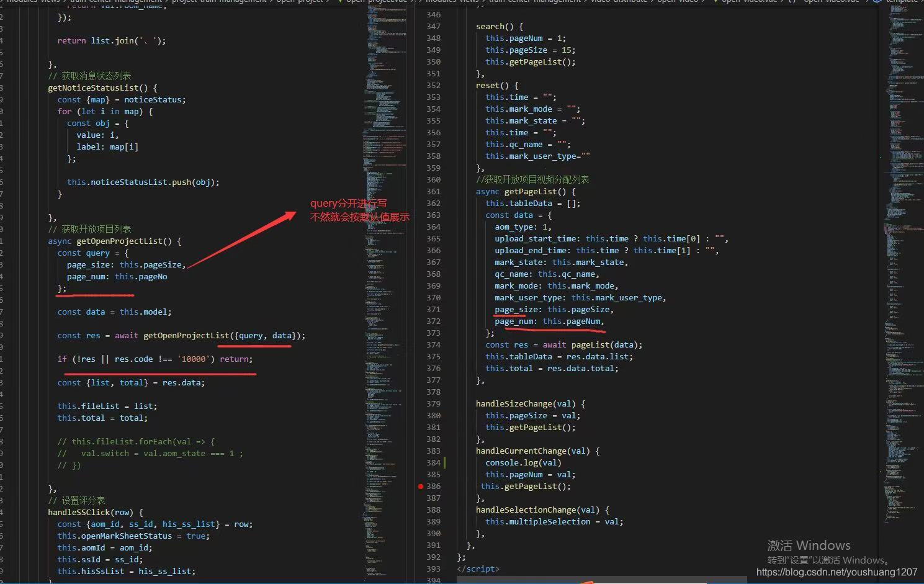Click the '//获取开放项目视频分配列表' comment
Screen dimensions: 924x584
532,180
